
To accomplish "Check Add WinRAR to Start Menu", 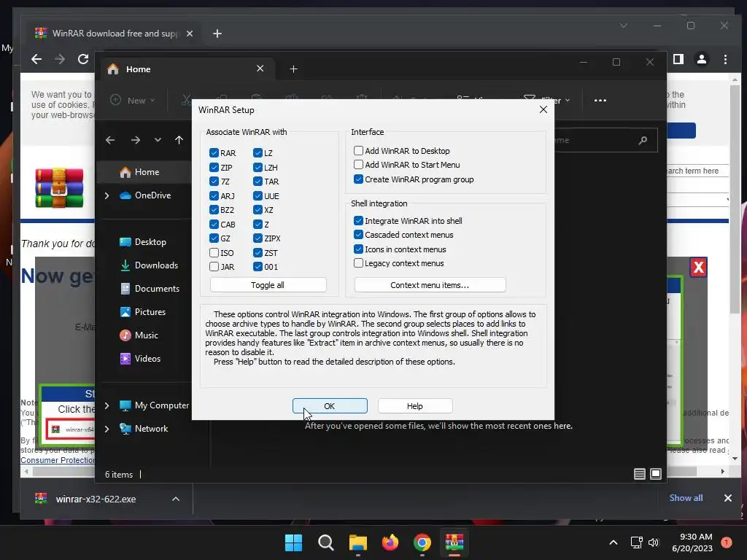I will 358,165.
